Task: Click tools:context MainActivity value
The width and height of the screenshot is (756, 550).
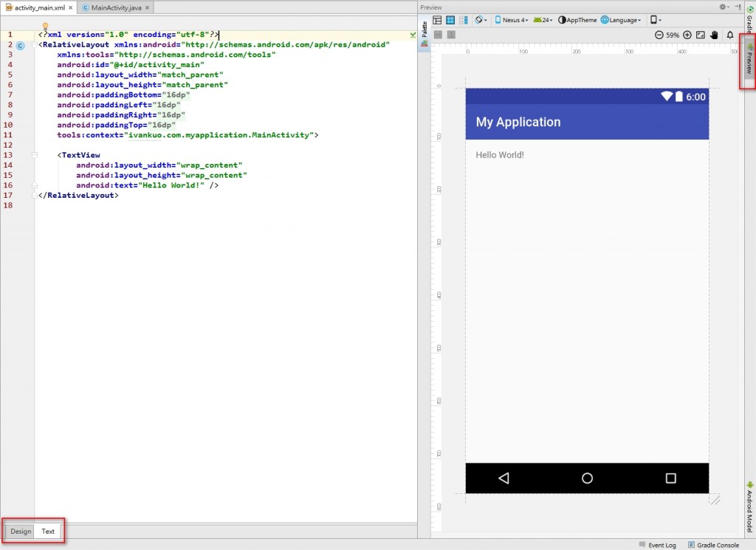Action: 219,135
